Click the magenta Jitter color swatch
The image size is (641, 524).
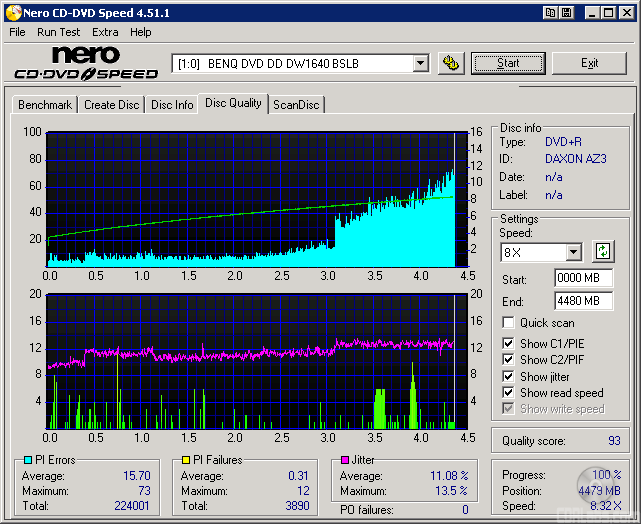point(344,460)
